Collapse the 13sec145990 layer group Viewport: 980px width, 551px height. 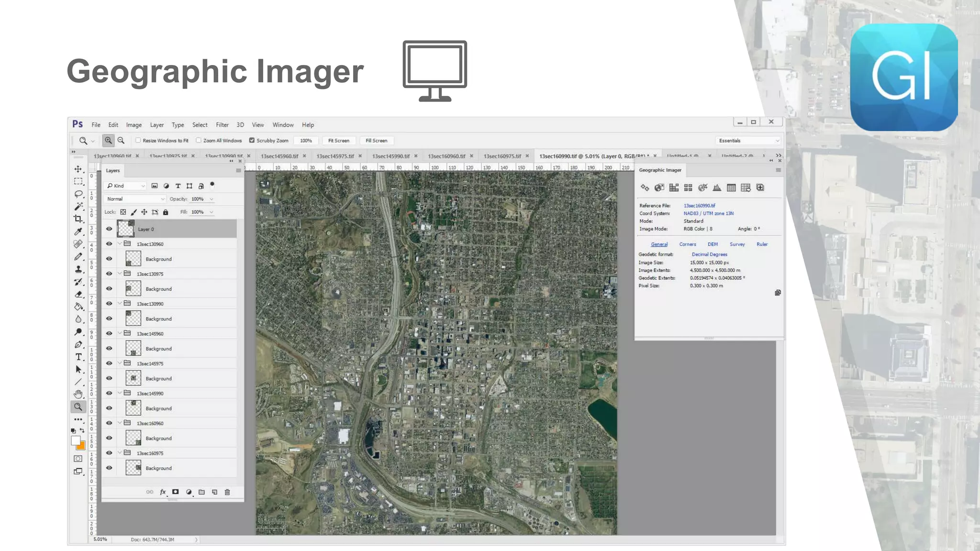point(120,393)
